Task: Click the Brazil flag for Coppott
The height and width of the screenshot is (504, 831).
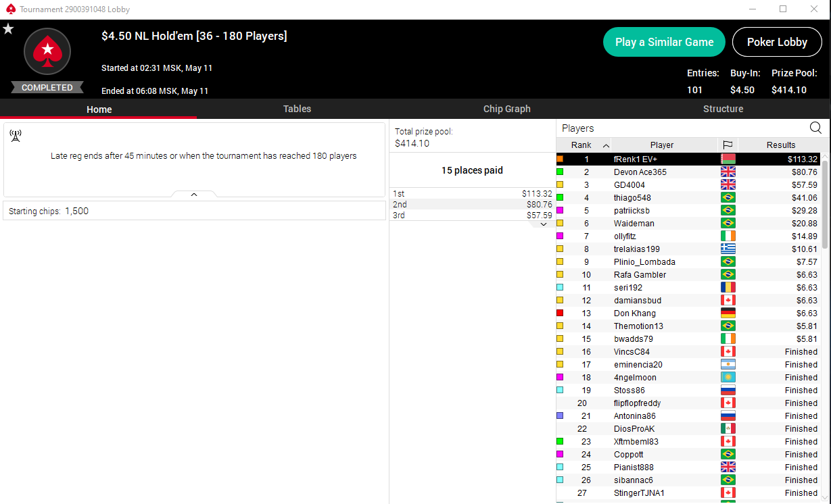Action: click(x=728, y=454)
